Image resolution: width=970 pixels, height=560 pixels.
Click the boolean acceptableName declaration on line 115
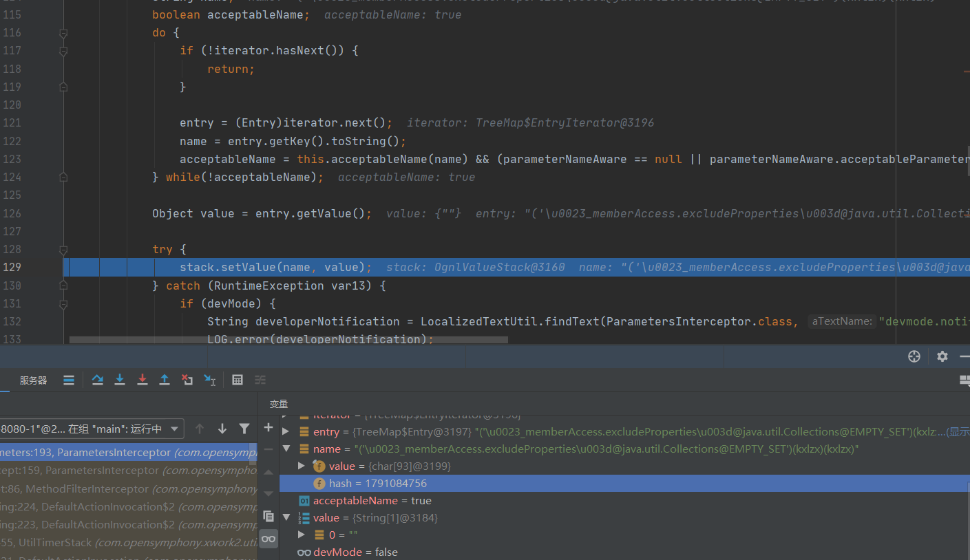(231, 14)
